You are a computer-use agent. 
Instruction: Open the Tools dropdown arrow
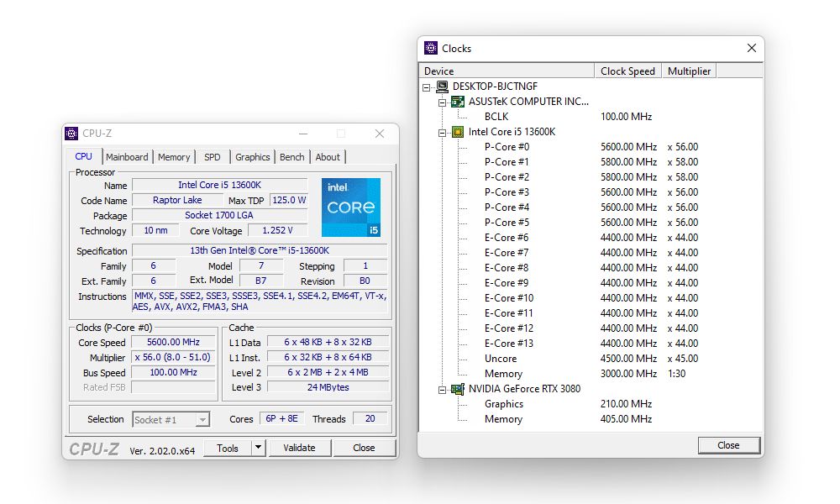tap(258, 448)
